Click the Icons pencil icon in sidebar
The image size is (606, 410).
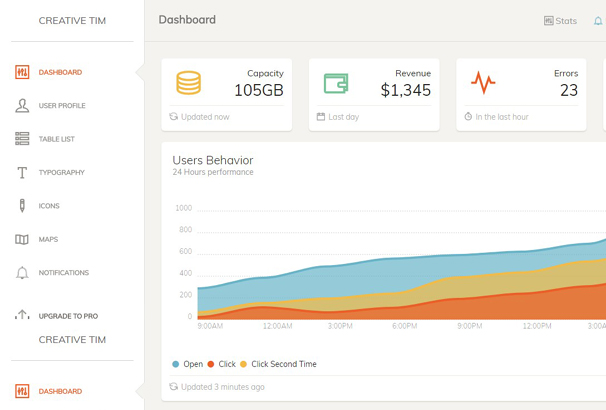(22, 206)
